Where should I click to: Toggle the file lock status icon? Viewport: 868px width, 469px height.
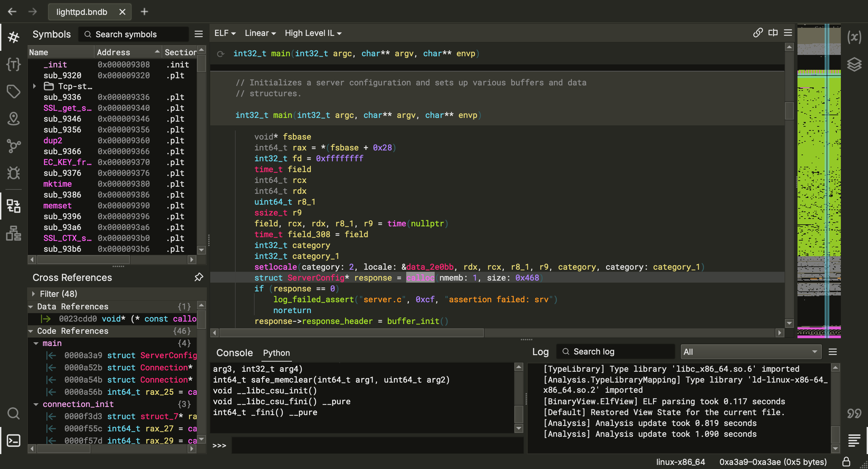846,462
